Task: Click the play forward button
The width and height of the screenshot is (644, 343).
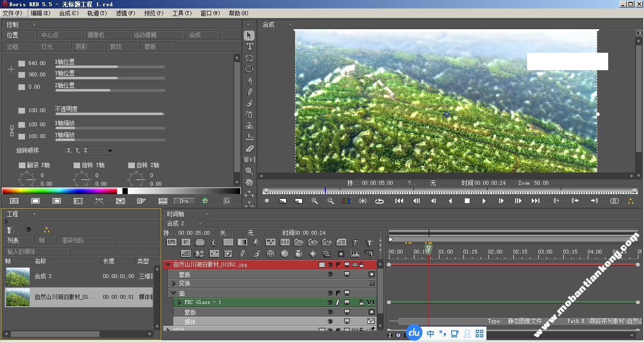Action: 484,201
